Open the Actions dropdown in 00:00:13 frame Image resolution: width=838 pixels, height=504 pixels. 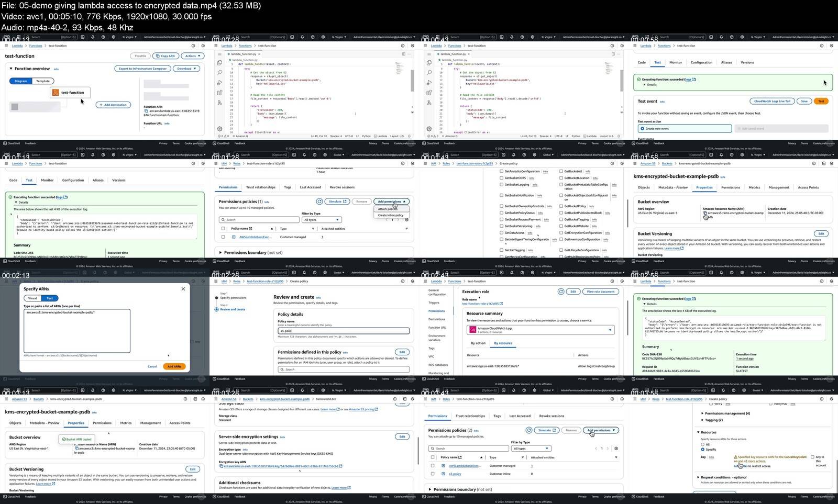click(x=192, y=56)
